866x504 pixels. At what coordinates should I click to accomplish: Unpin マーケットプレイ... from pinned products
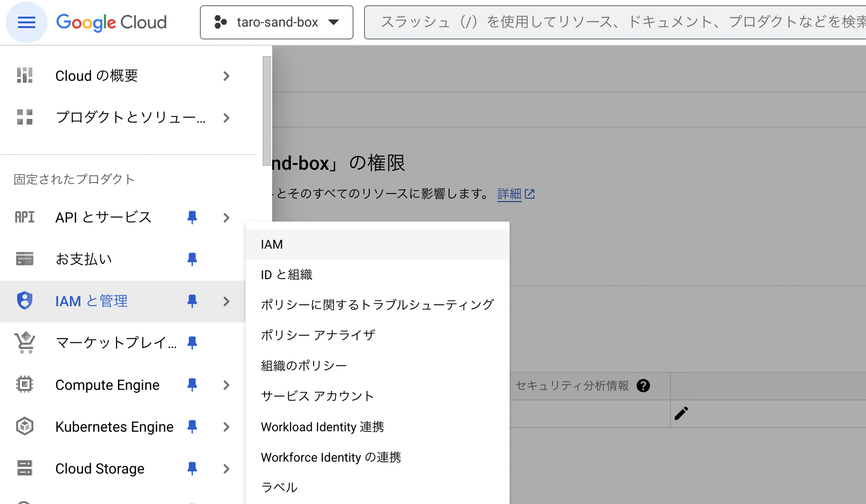click(x=192, y=343)
